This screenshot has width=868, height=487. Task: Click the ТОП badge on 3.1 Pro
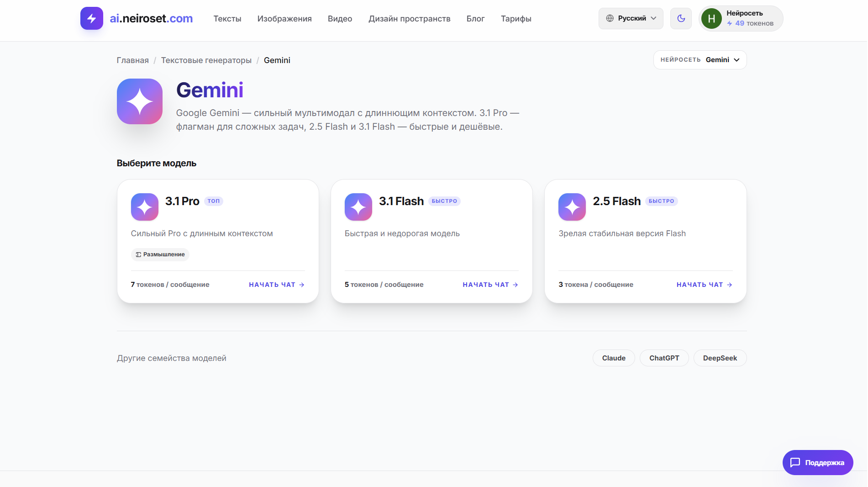coord(214,201)
